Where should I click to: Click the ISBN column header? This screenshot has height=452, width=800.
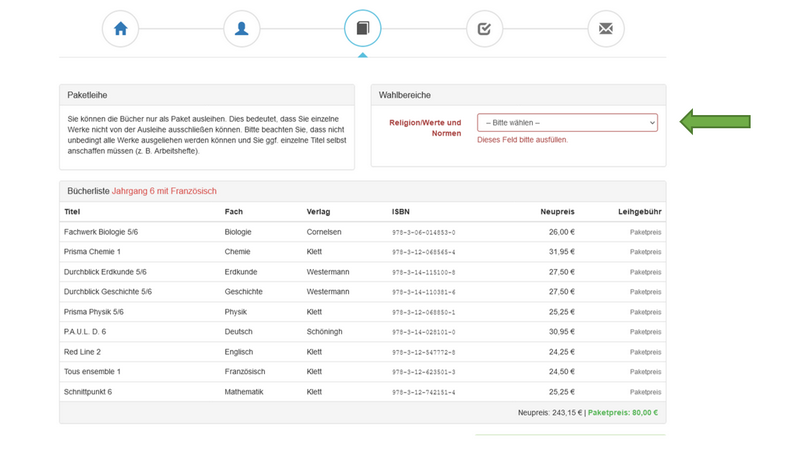click(400, 212)
